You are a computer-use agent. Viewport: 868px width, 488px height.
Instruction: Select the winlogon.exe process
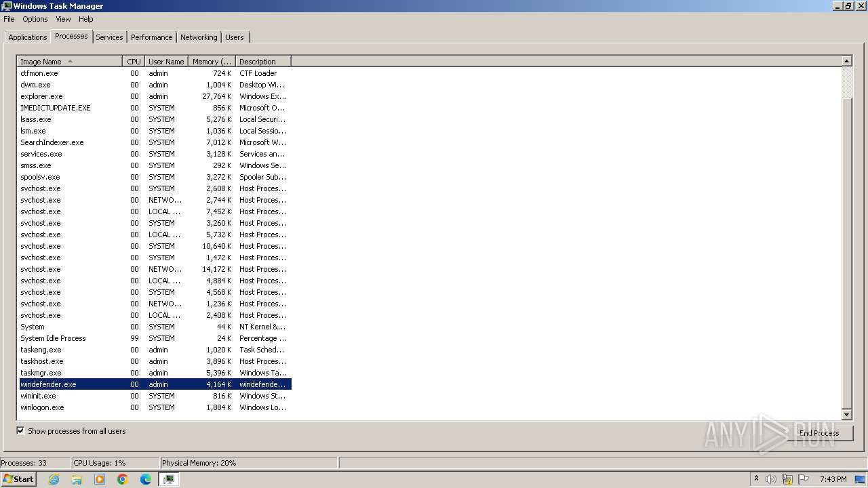(x=155, y=407)
